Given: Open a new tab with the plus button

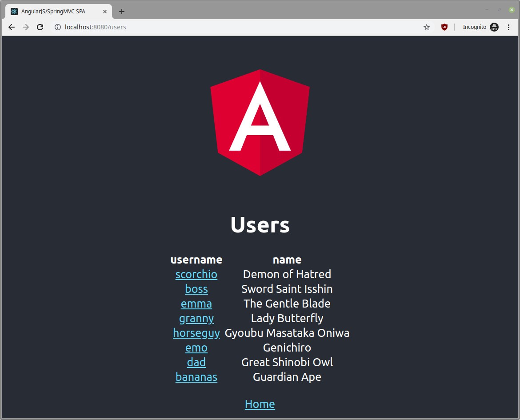Looking at the screenshot, I should [122, 12].
